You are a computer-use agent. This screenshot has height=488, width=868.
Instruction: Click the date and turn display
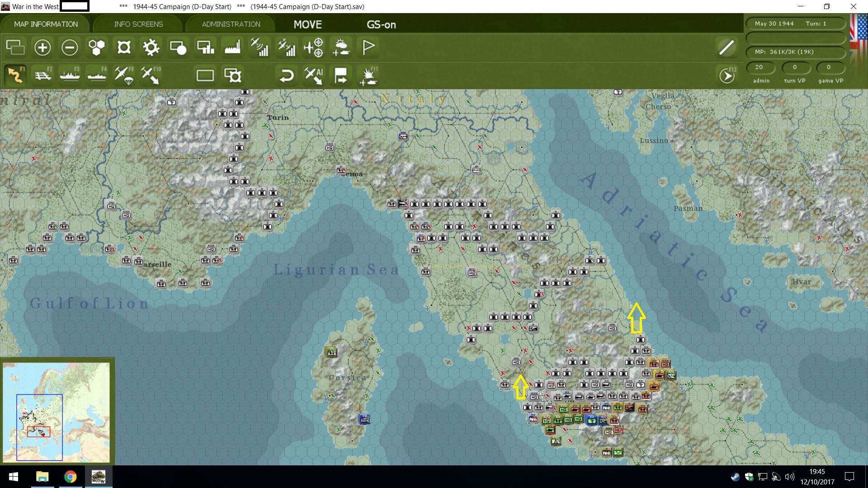point(795,23)
